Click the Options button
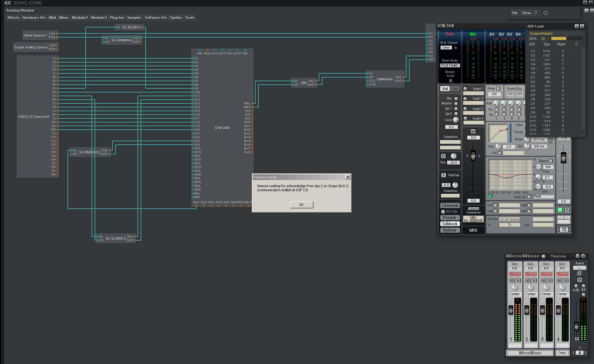Viewport: 594px width, 364px height. click(449, 230)
